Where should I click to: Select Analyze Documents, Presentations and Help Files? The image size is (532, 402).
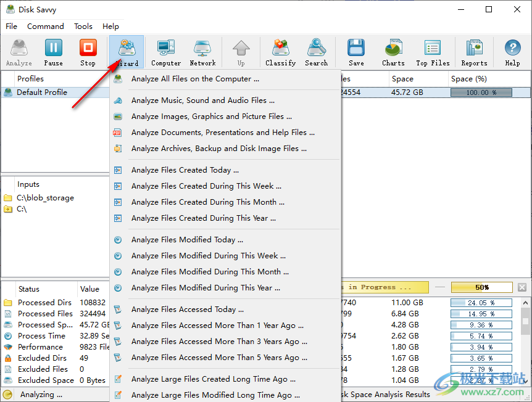point(225,132)
